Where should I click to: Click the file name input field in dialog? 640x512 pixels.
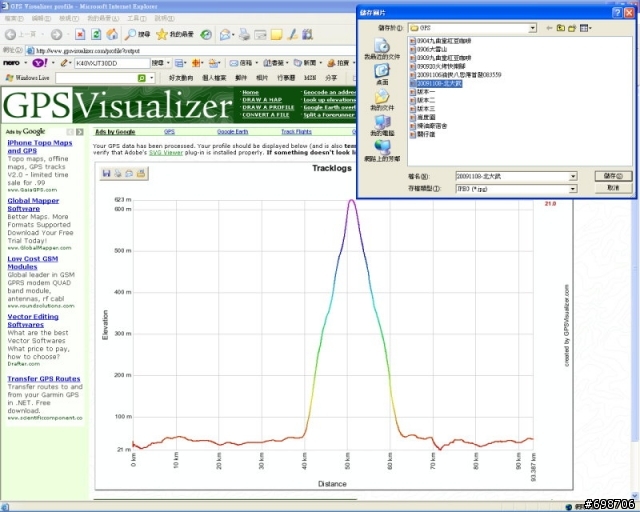(513, 176)
